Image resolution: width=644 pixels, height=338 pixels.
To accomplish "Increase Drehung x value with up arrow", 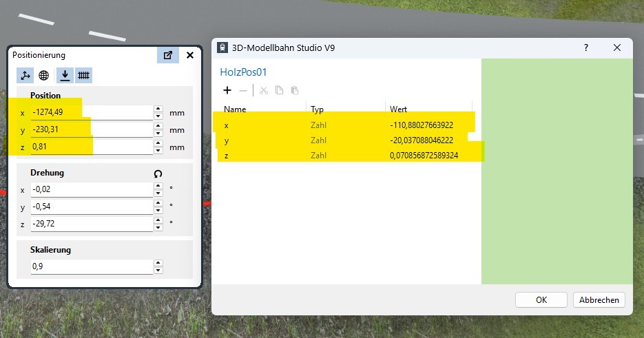I will [158, 186].
